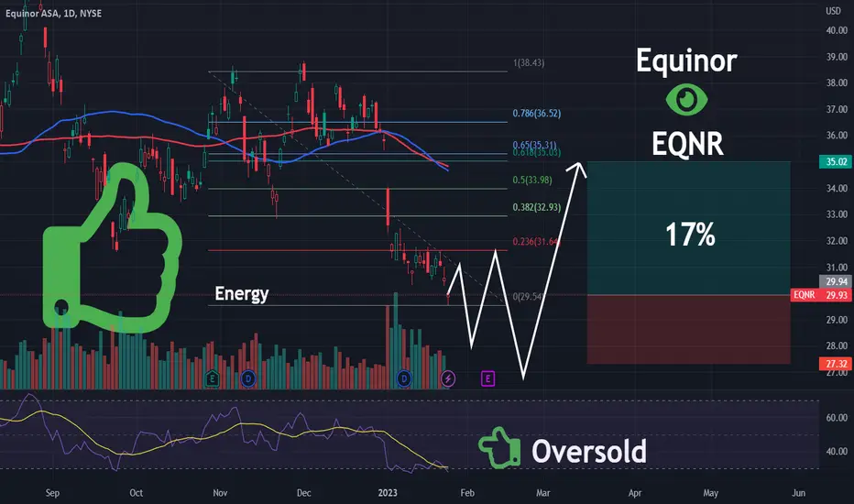This screenshot has width=854, height=504.
Task: Click the red EQNR 29.93 price tag
Action: click(821, 295)
